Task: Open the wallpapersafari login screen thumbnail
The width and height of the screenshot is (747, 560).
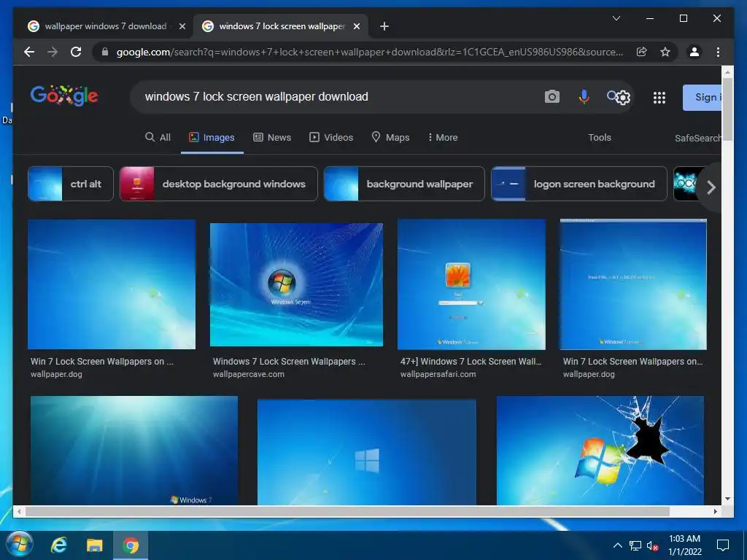Action: [x=471, y=284]
